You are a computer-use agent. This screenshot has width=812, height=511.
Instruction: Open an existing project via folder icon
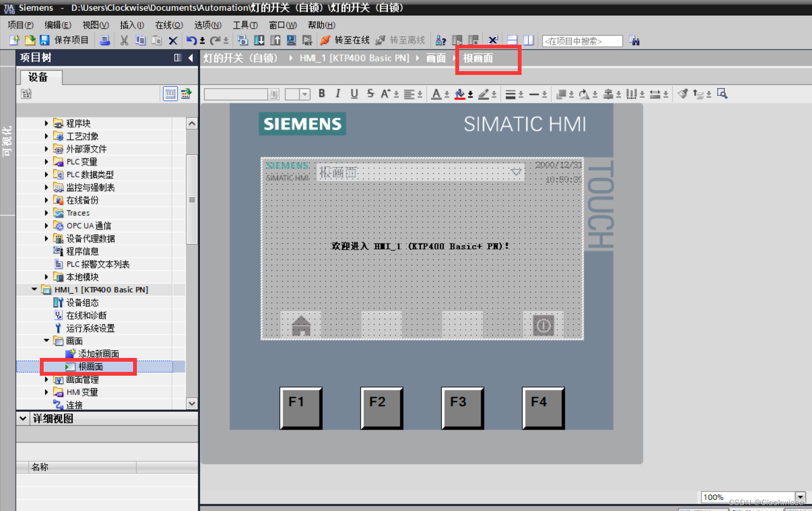pyautogui.click(x=30, y=40)
